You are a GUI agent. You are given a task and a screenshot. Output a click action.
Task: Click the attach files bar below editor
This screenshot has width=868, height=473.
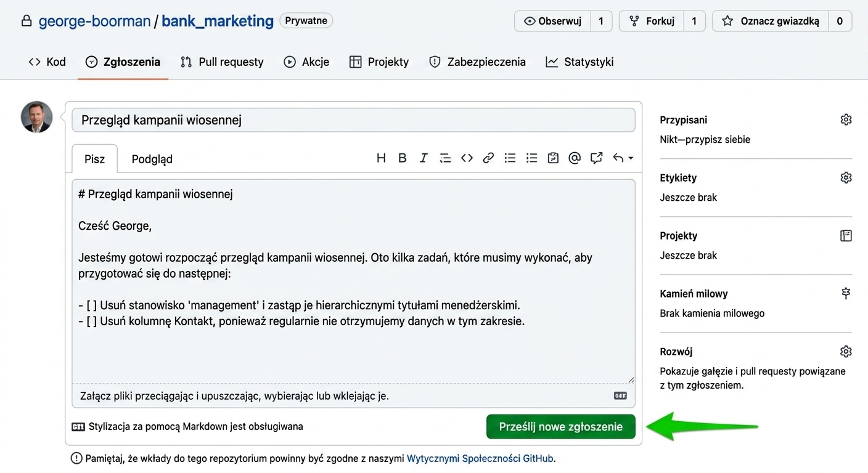click(353, 395)
